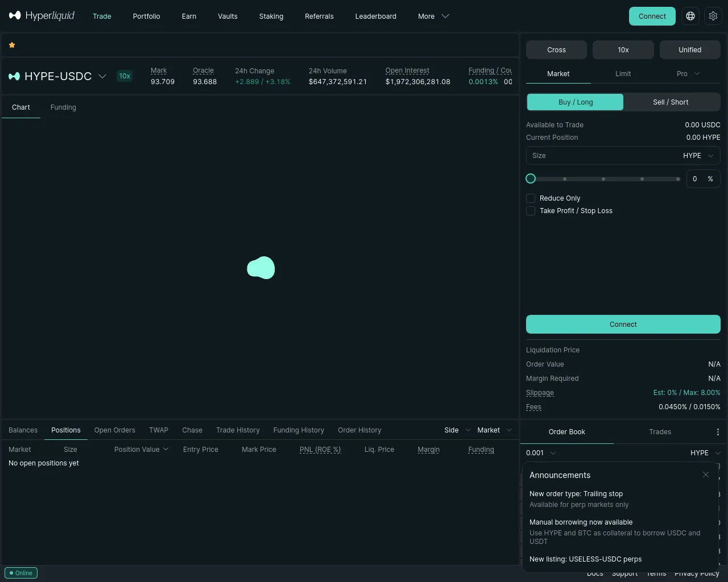Click the teal Connect button in header
Image resolution: width=728 pixels, height=582 pixels.
click(x=652, y=16)
